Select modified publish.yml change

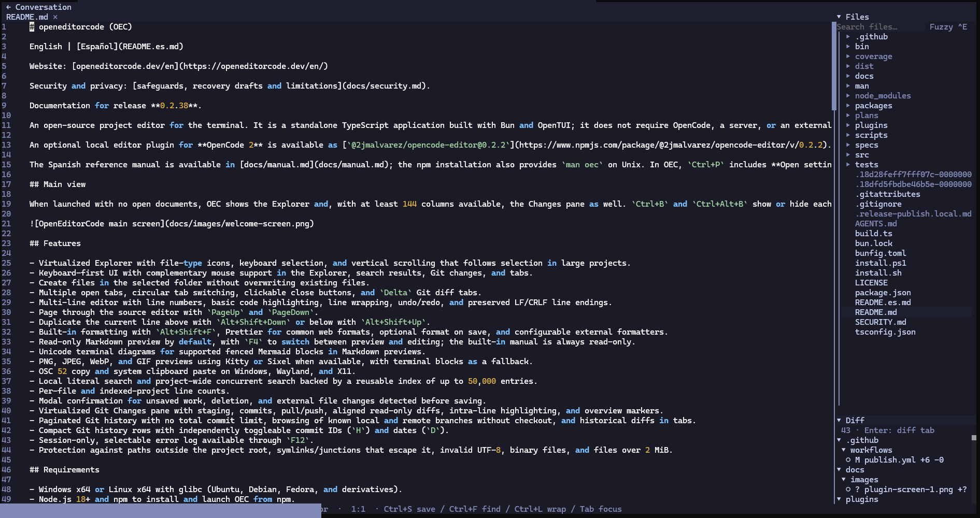coord(894,460)
